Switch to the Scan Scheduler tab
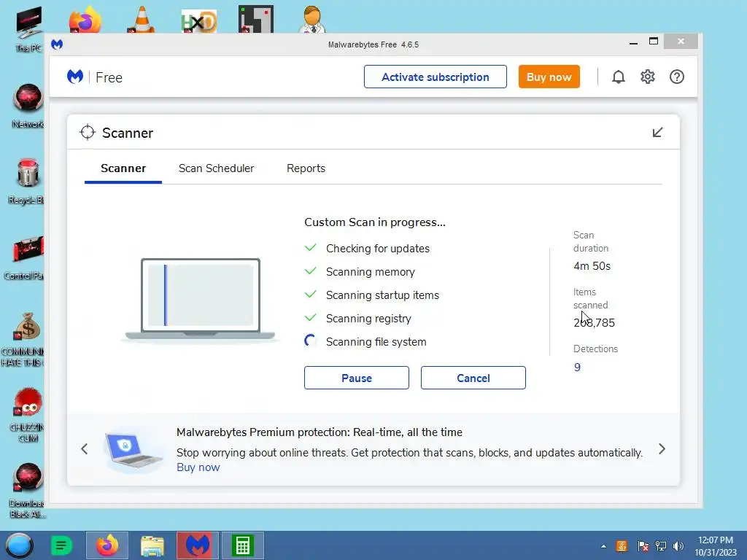747x560 pixels. [x=216, y=168]
